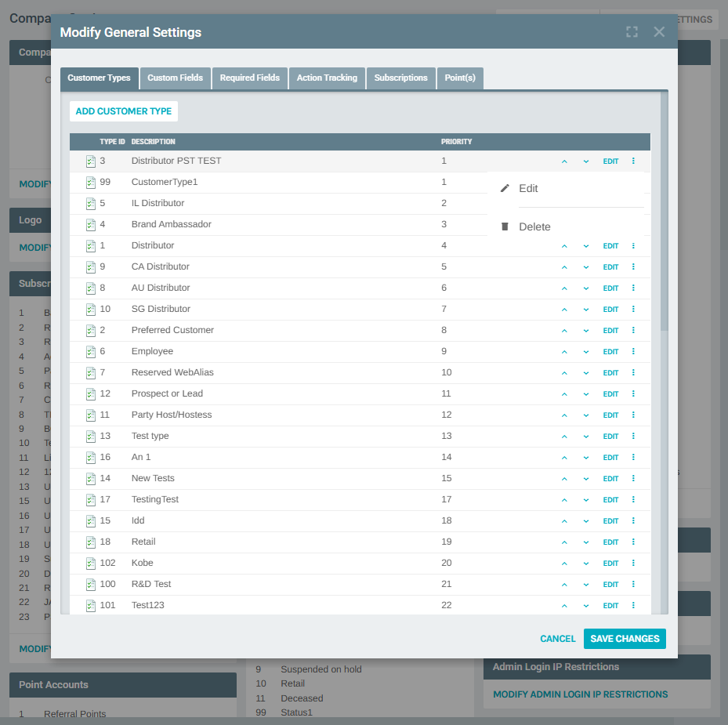This screenshot has height=725, width=728.
Task: Move Distributor PST TEST down in priority
Action: [586, 161]
